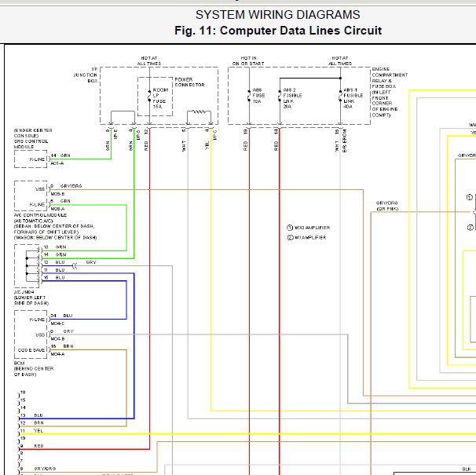Select the 'Fig. 11: Computer Data Lines Circuit' title
476x475 pixels.
278,31
